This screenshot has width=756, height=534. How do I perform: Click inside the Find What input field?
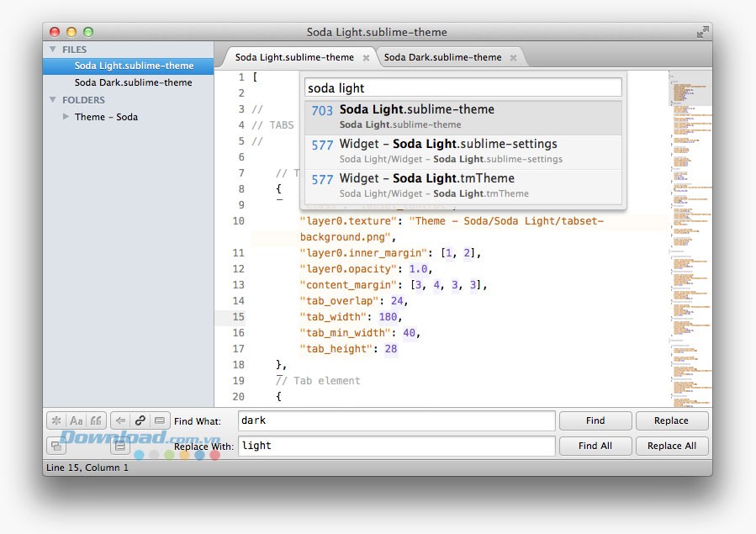point(395,420)
